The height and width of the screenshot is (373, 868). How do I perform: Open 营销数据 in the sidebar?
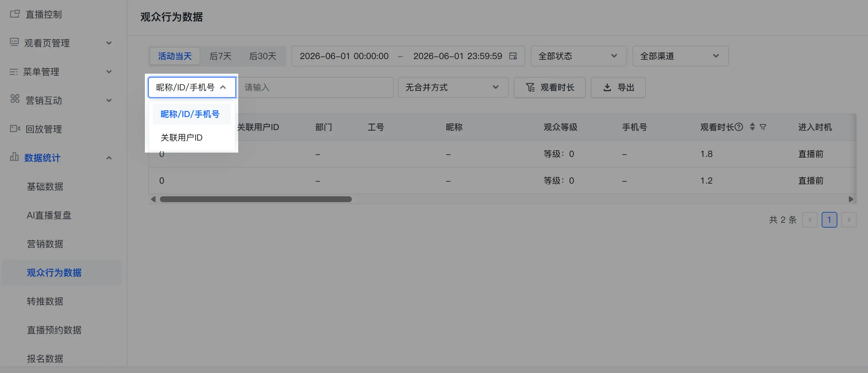click(45, 244)
